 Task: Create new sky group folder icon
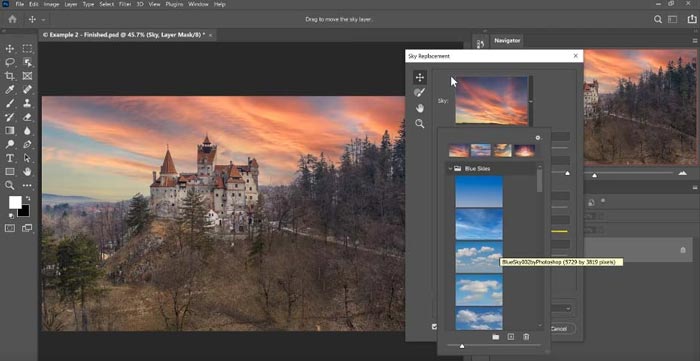pos(496,337)
